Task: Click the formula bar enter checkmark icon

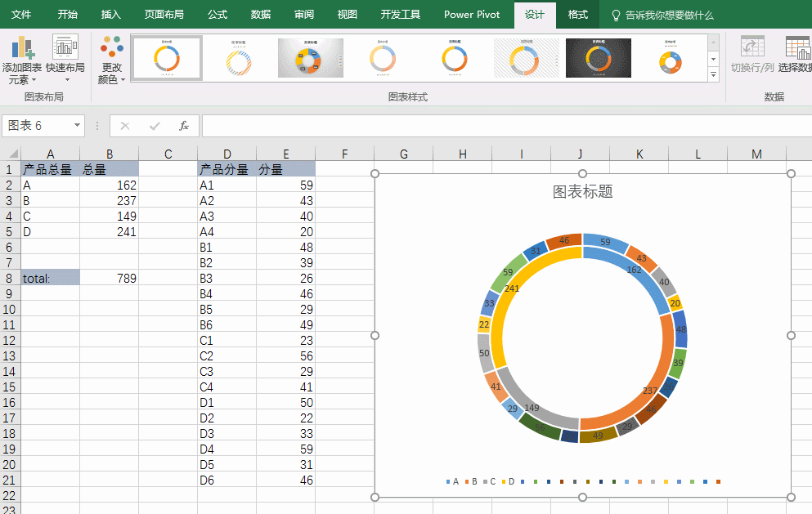Action: pyautogui.click(x=155, y=126)
